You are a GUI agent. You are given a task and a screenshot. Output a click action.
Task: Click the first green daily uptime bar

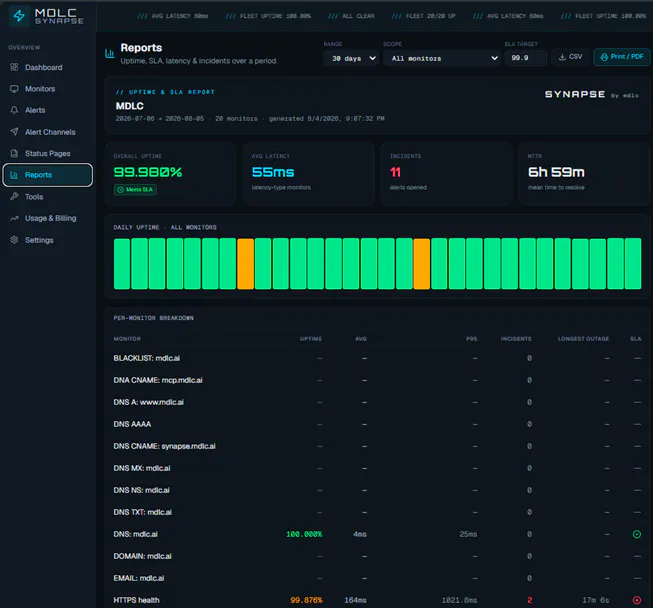122,264
